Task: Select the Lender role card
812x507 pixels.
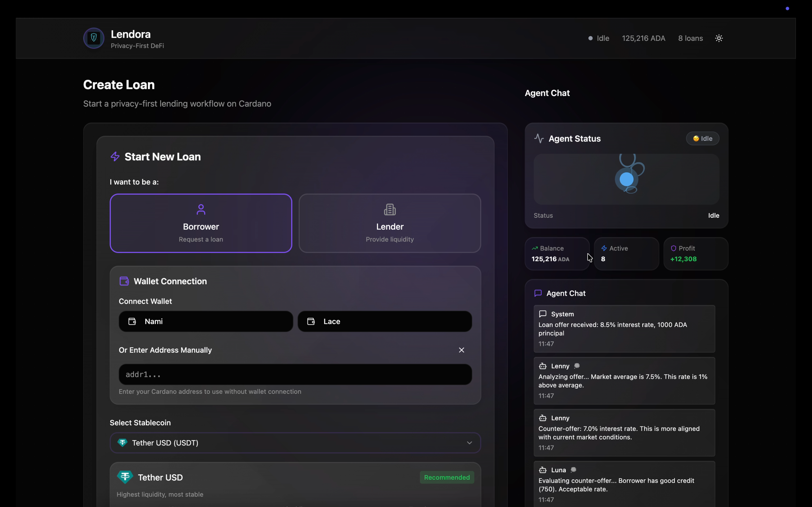Action: point(390,223)
